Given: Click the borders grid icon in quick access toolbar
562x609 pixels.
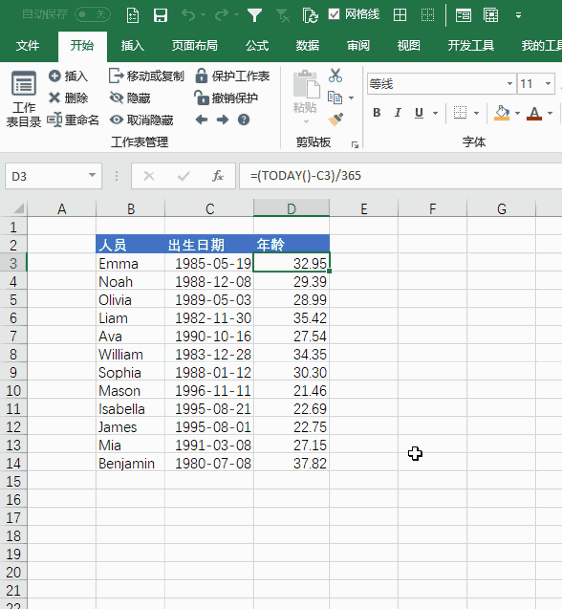Looking at the screenshot, I should pyautogui.click(x=400, y=15).
